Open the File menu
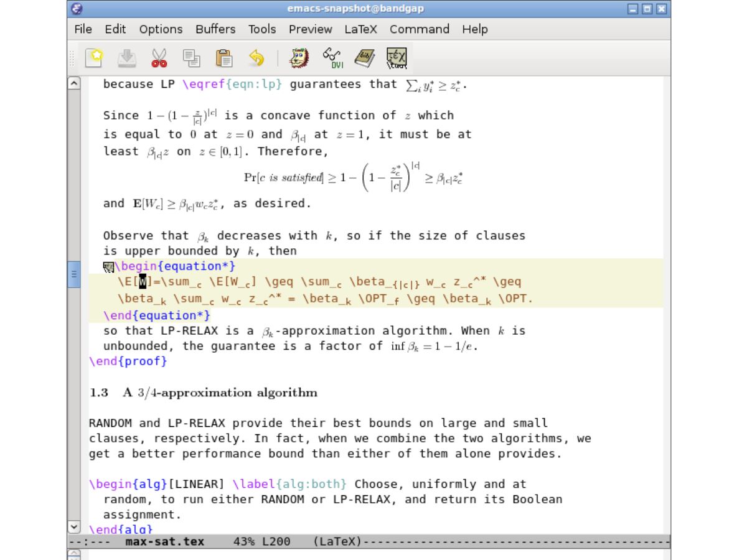Screen dimensions: 747x560 click(83, 29)
